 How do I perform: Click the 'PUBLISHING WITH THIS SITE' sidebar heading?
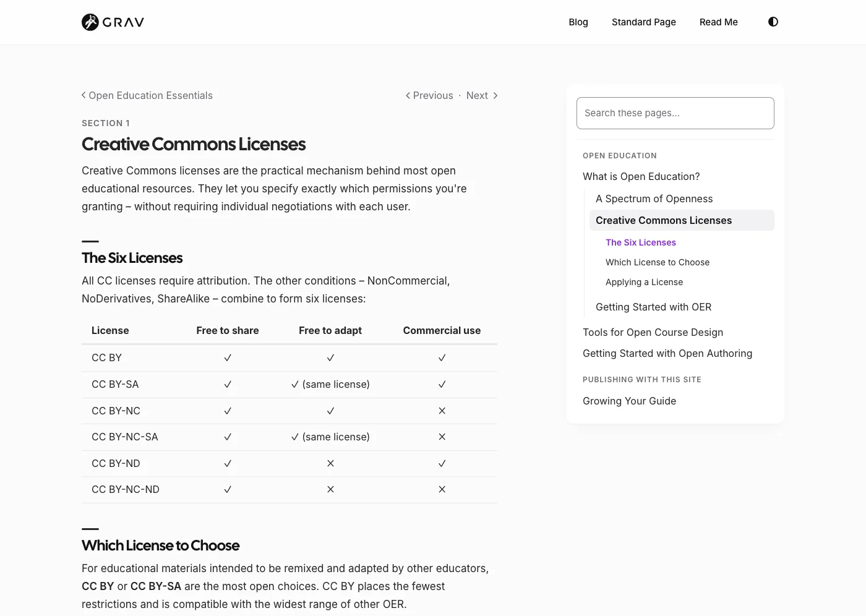[x=642, y=380]
